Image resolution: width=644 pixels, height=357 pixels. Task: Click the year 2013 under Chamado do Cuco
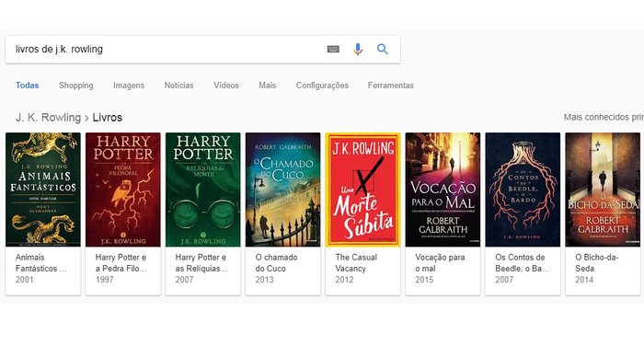point(264,280)
